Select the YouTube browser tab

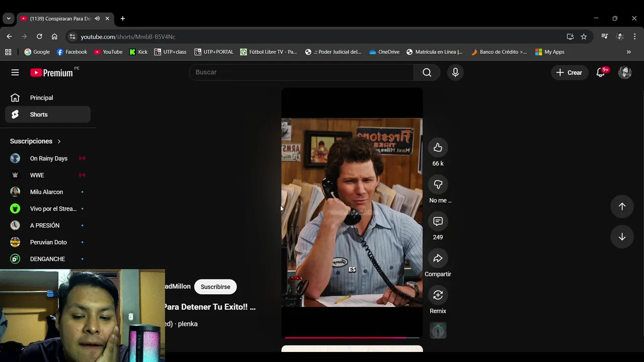pyautogui.click(x=60, y=19)
